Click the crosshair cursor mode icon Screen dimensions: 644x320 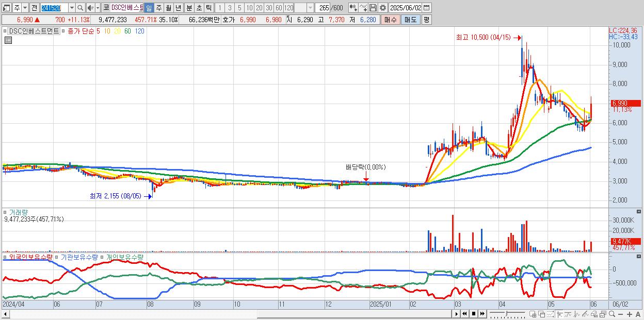[559, 314]
